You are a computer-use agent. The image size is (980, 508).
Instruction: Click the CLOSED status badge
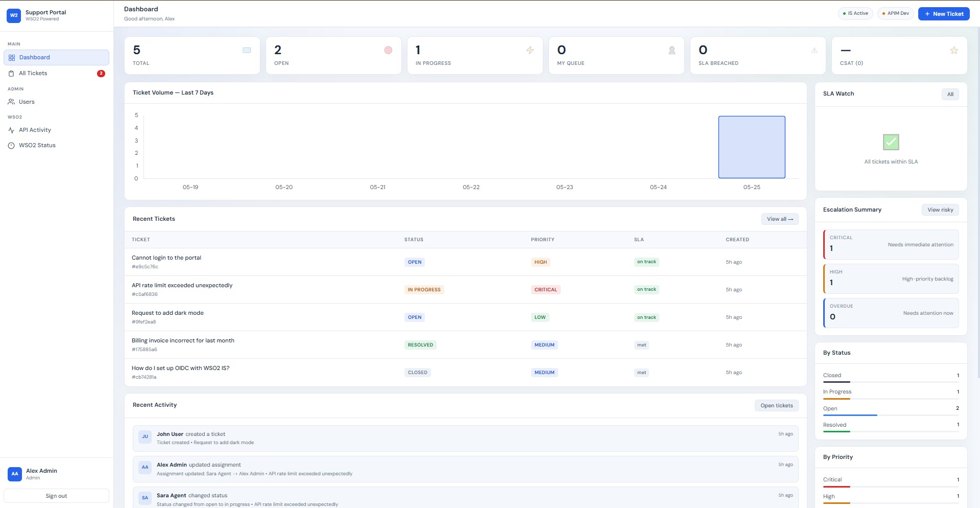coord(417,373)
